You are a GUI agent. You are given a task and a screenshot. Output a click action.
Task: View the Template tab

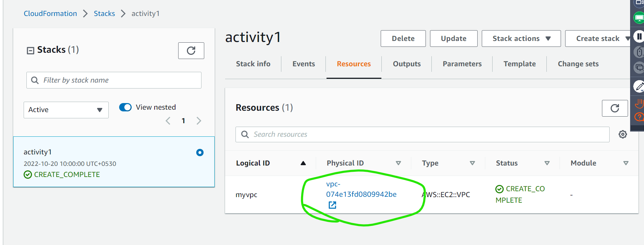(x=520, y=64)
